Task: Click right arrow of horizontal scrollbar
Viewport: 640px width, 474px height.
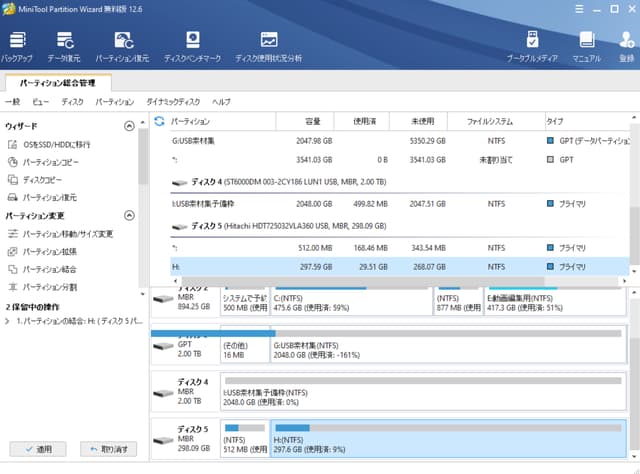Action: pos(624,281)
